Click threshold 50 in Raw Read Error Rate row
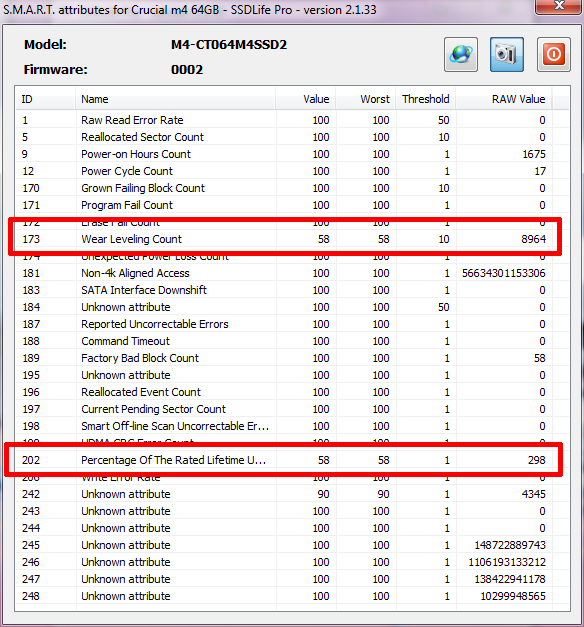The image size is (584, 627). [443, 120]
